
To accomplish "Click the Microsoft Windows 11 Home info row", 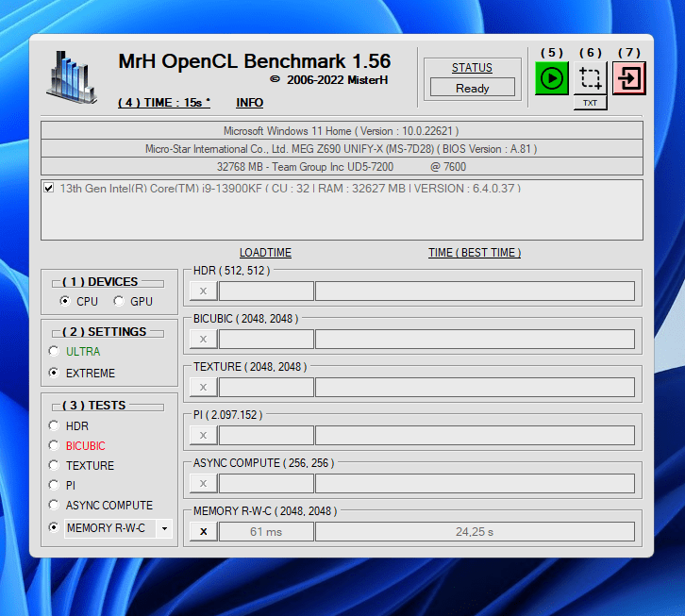I will [x=342, y=130].
